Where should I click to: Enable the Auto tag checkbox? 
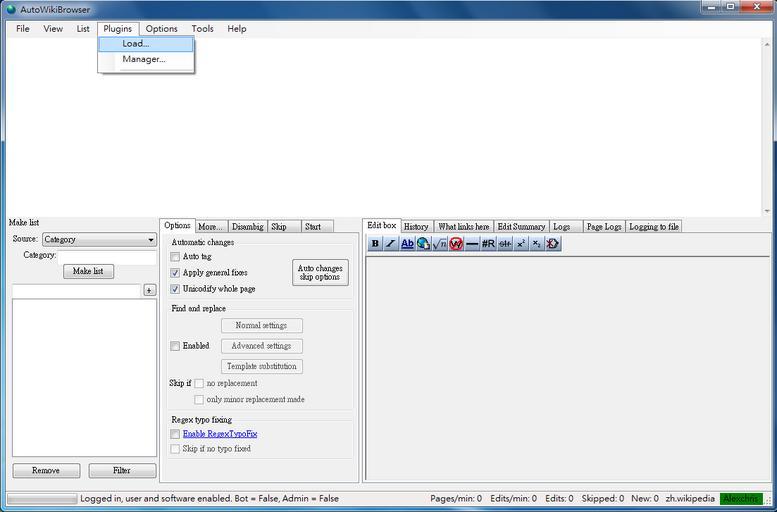coord(175,257)
